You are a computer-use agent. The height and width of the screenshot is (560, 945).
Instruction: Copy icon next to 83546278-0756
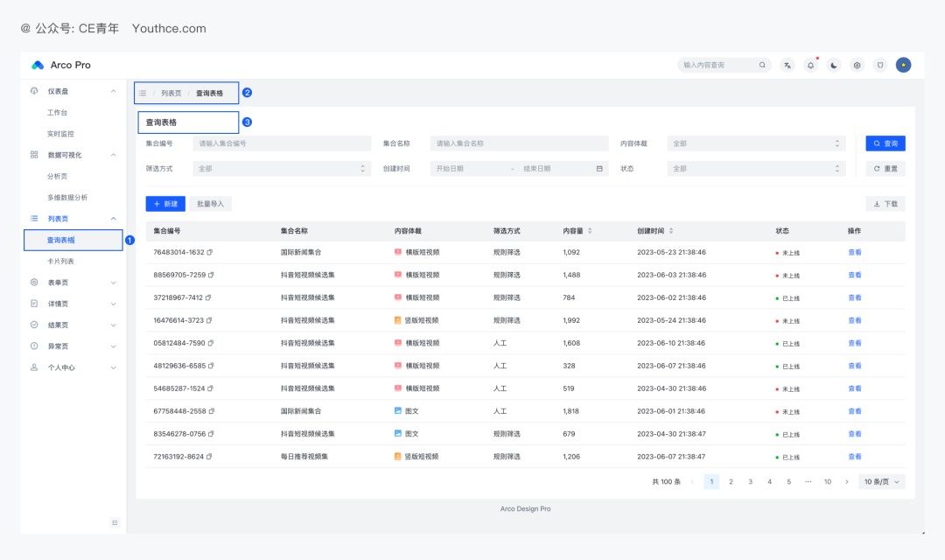(x=211, y=434)
